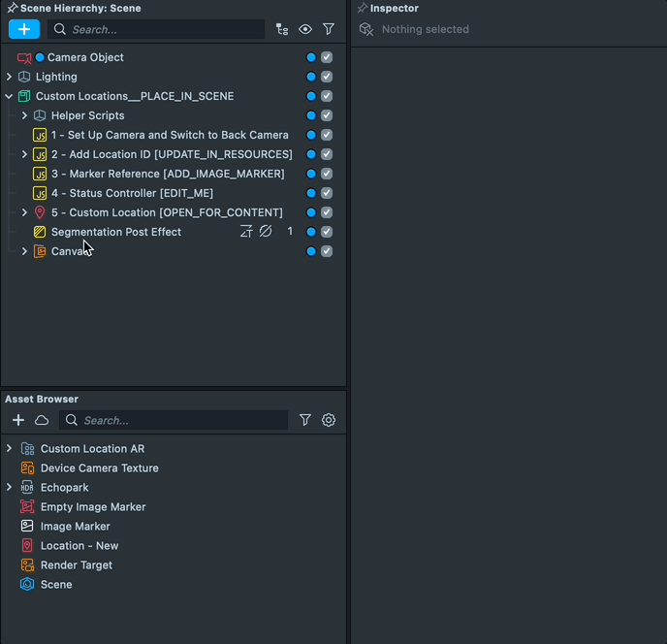
Task: Uncheck the Camera Object enabled checkbox
Action: tap(327, 57)
